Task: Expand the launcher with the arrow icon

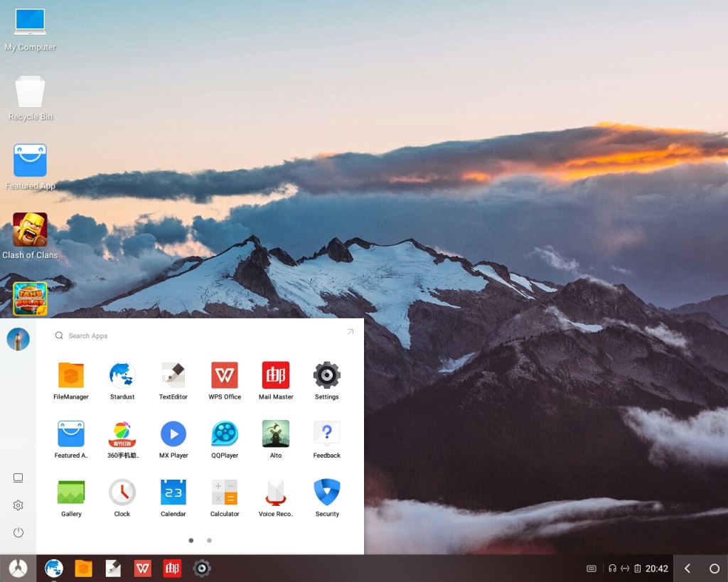Action: click(350, 331)
